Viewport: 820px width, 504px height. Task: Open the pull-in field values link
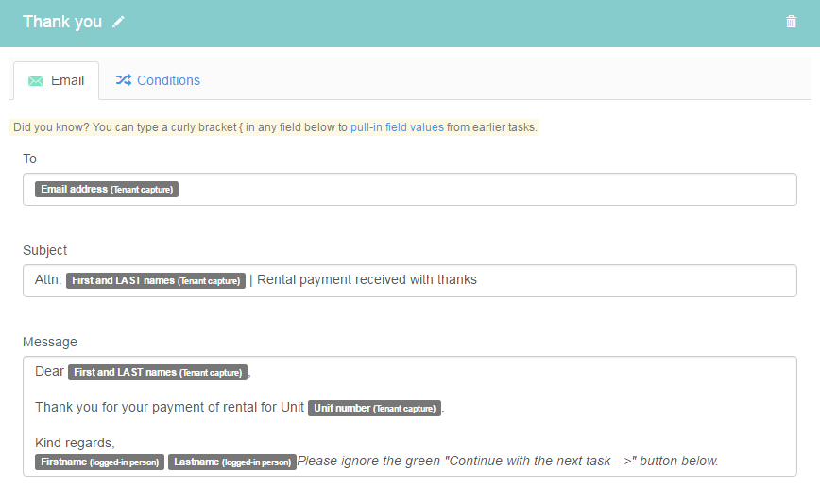[x=397, y=127]
